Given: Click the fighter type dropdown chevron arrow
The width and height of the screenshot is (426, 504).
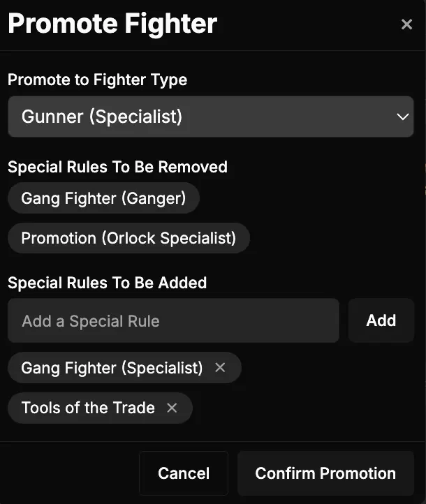Looking at the screenshot, I should tap(402, 117).
